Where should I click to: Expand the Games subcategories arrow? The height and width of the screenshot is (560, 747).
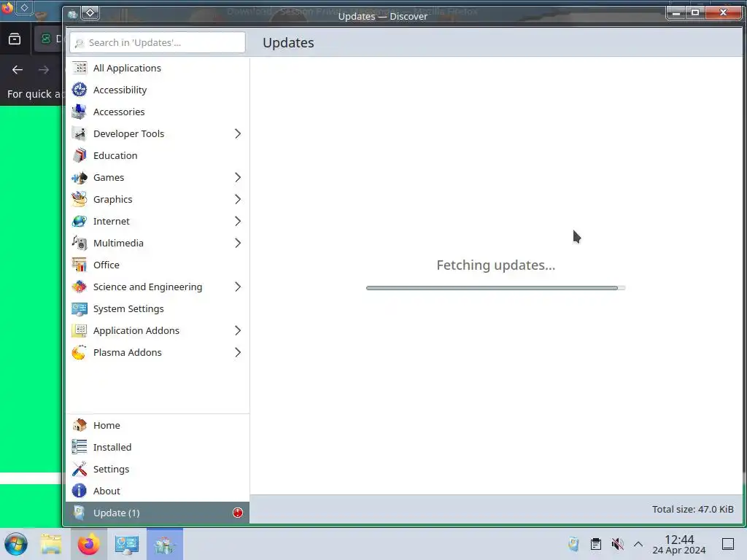click(238, 178)
